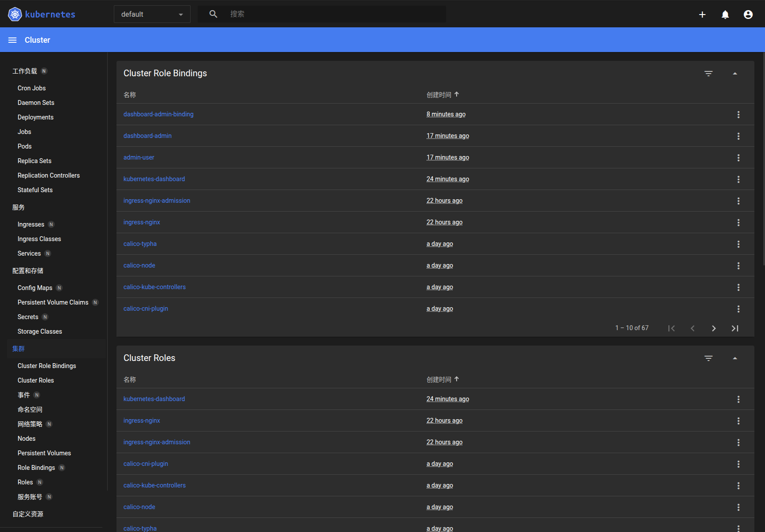Viewport: 765px width, 532px height.
Task: Click the Kubernetes logo icon
Action: pyautogui.click(x=15, y=14)
